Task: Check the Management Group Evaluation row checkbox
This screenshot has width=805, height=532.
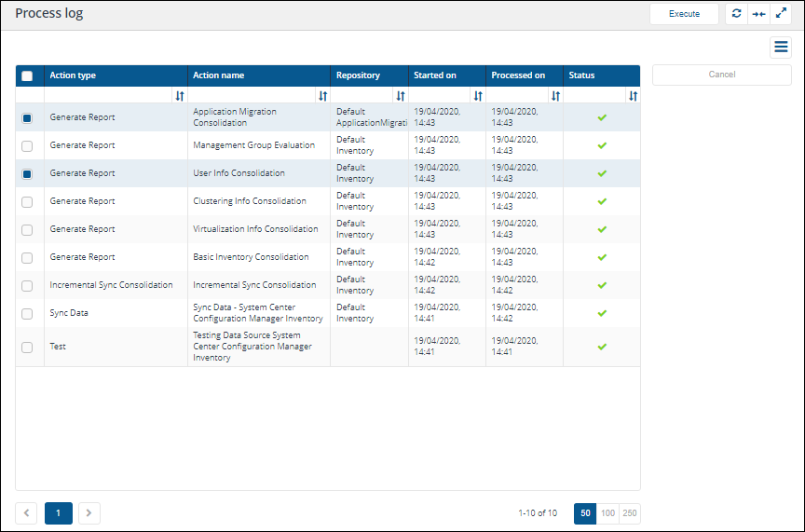Action: coord(27,145)
